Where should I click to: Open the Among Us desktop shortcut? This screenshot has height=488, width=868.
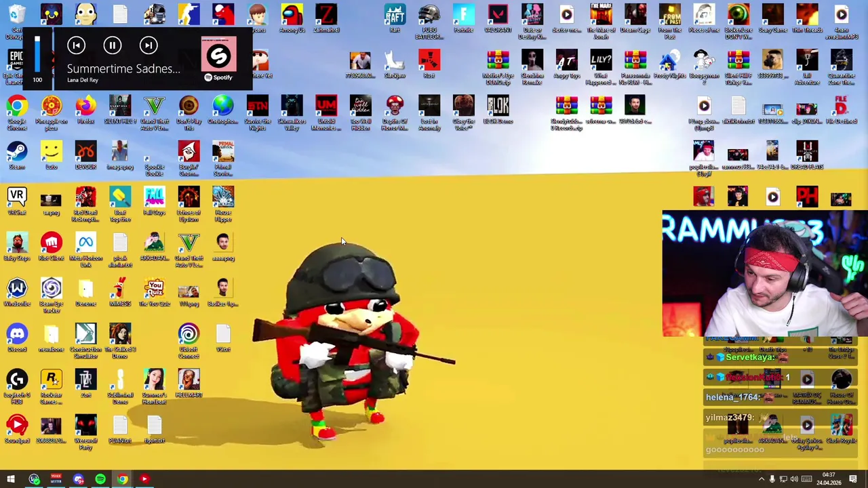coord(292,19)
